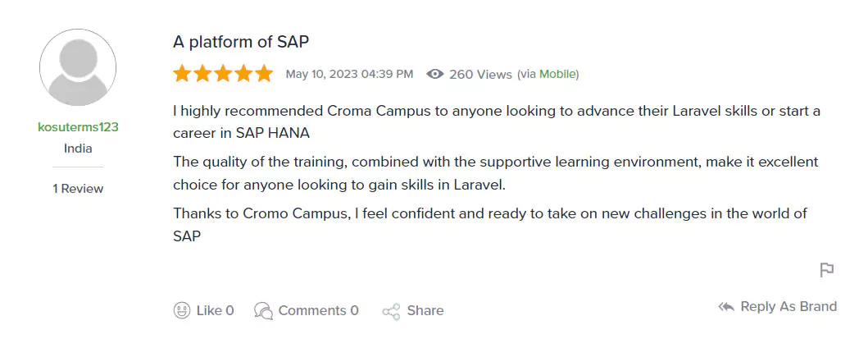Click the default user avatar image
868x348 pixels.
tap(78, 67)
